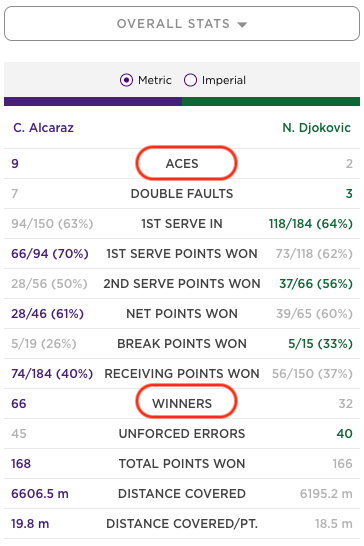Click the Total Points Won label
The width and height of the screenshot is (364, 546).
pos(182,463)
